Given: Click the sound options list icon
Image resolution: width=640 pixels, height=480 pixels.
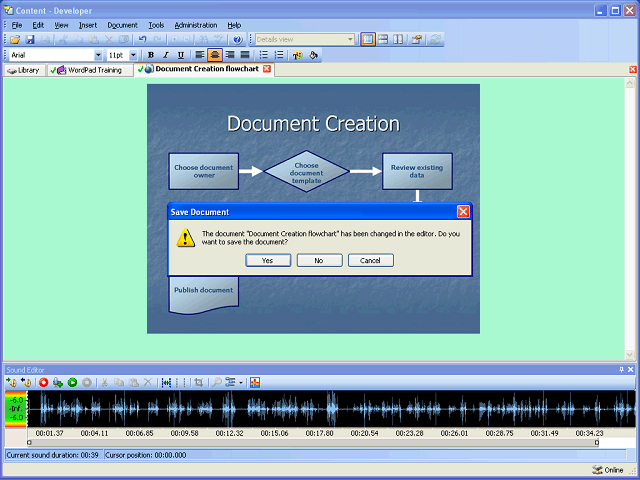Looking at the screenshot, I should point(231,382).
